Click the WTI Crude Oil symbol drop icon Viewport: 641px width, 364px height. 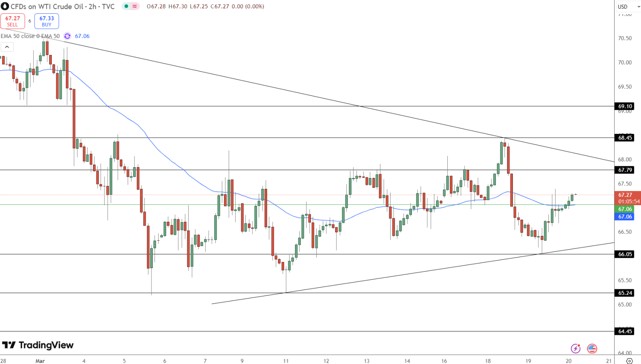(x=5, y=7)
